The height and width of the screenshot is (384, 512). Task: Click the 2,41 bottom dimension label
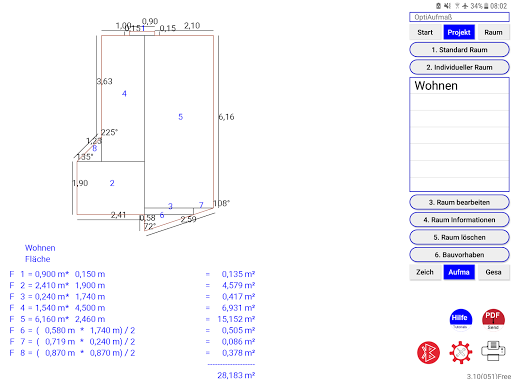(118, 215)
